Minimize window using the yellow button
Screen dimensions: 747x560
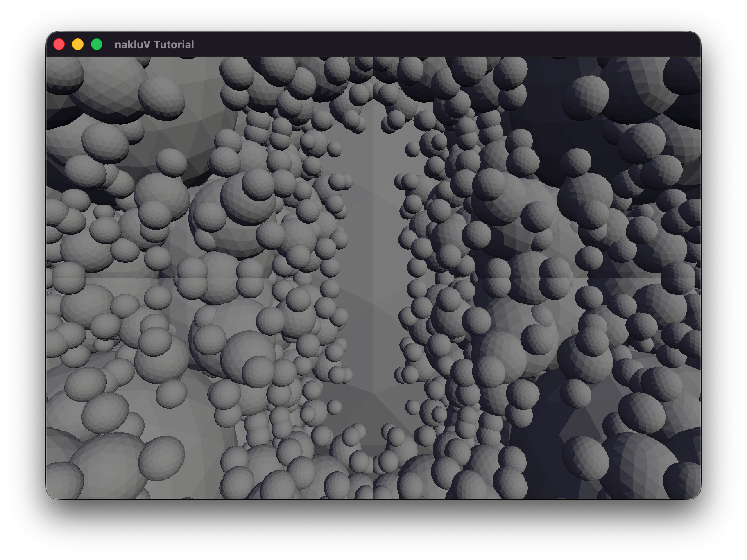78,44
